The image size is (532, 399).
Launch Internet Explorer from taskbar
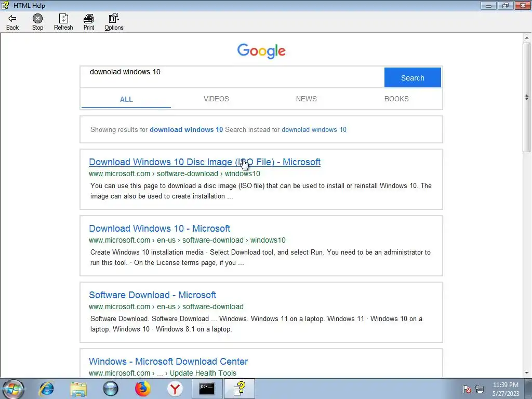pyautogui.click(x=46, y=389)
